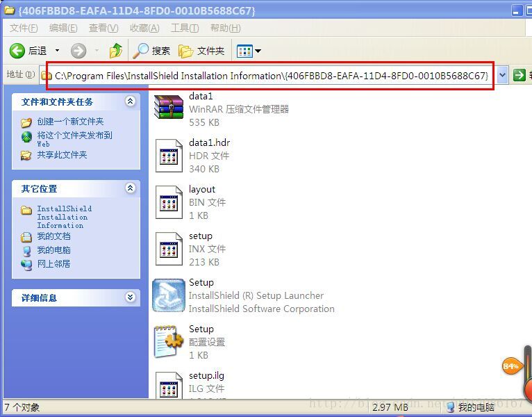The height and width of the screenshot is (417, 532).
Task: Click the 7 个对象 status bar text
Action: point(22,407)
